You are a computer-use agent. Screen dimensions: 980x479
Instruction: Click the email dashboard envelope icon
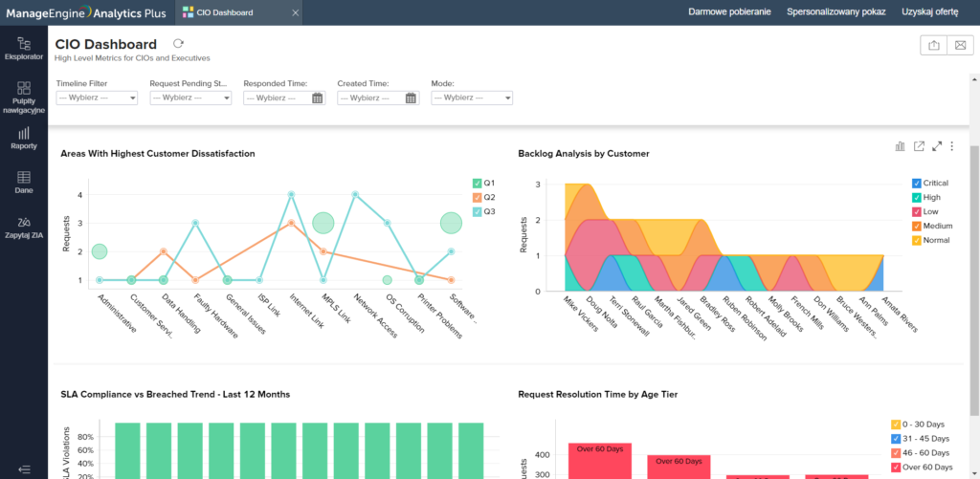coord(960,46)
